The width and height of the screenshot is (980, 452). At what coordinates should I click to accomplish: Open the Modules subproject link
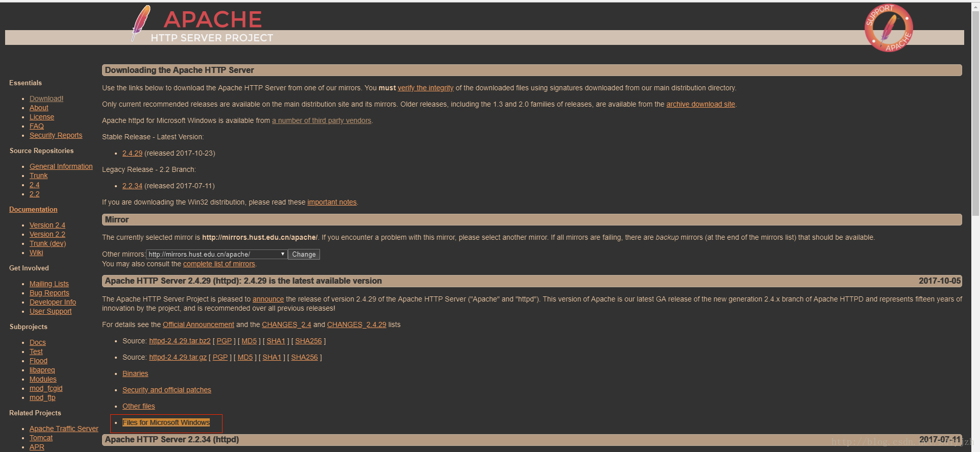(x=43, y=379)
